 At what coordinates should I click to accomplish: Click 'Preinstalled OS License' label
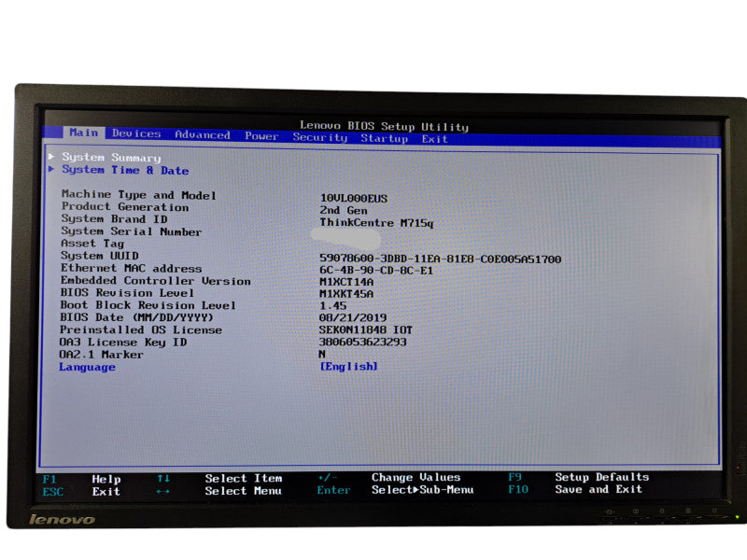pyautogui.click(x=141, y=330)
